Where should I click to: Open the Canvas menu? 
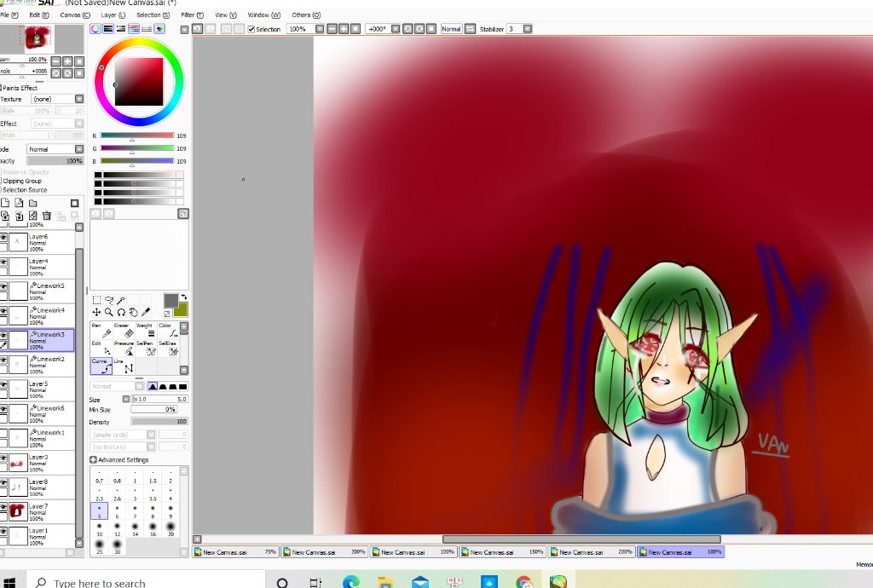75,15
